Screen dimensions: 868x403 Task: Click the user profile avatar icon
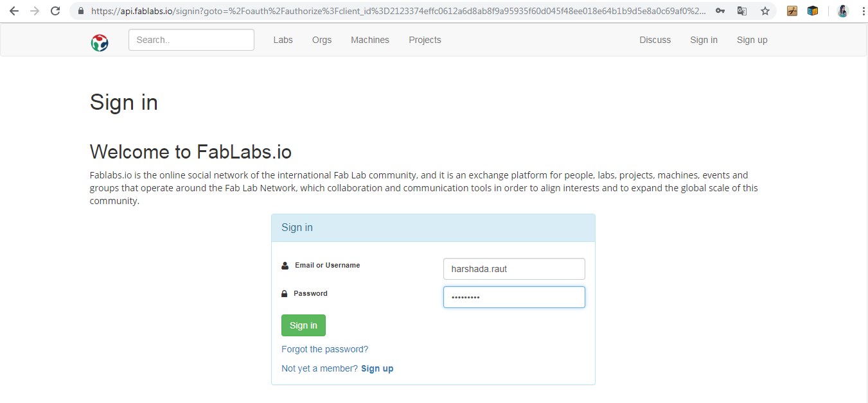[843, 11]
